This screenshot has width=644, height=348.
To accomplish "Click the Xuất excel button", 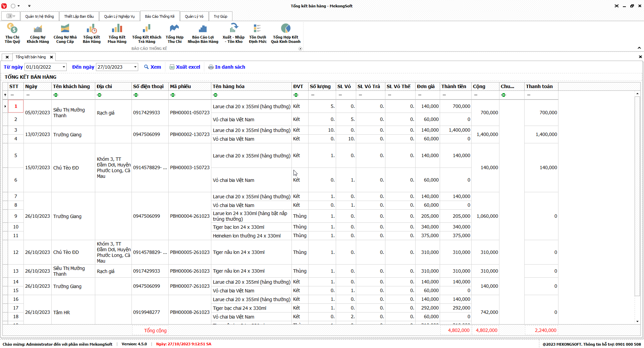I will (x=185, y=67).
